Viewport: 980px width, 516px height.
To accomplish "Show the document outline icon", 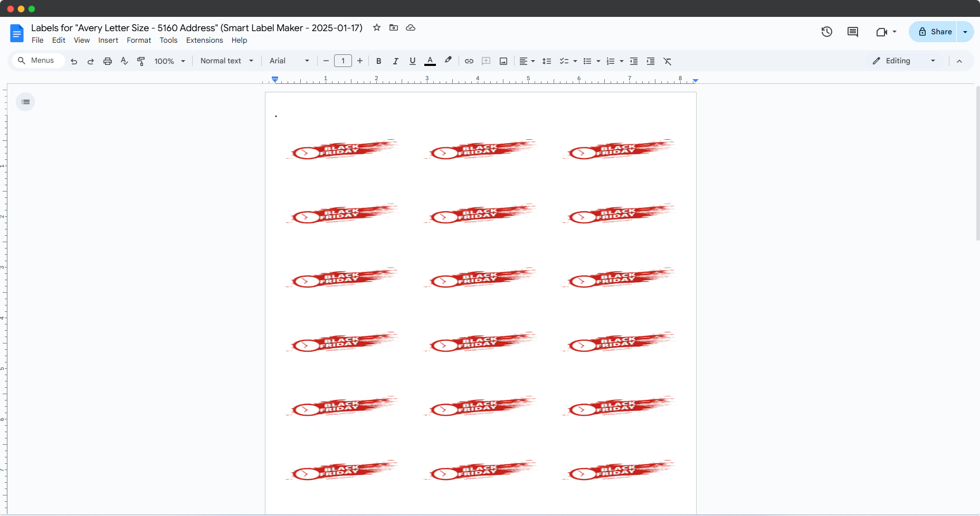I will pyautogui.click(x=25, y=102).
